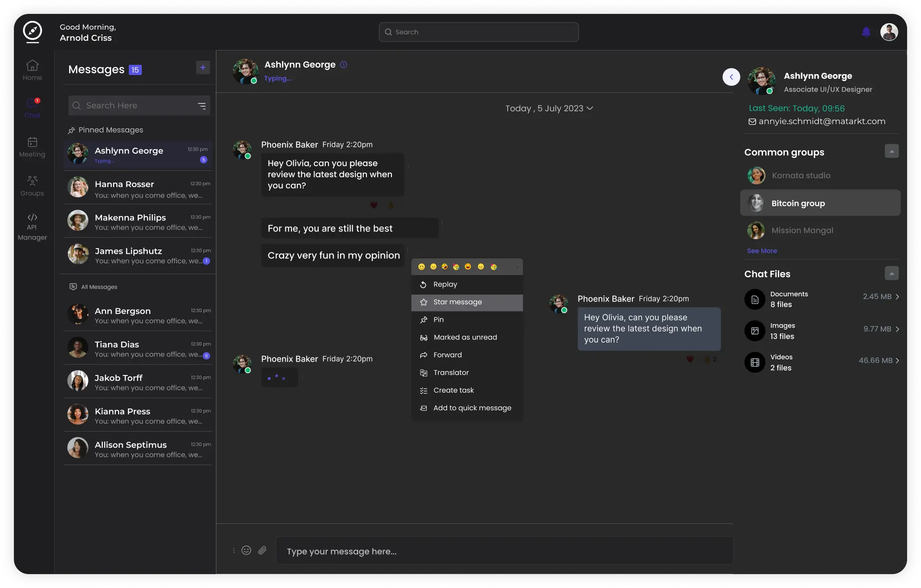The height and width of the screenshot is (588, 921).
Task: Select Star message in the context menu
Action: point(467,302)
